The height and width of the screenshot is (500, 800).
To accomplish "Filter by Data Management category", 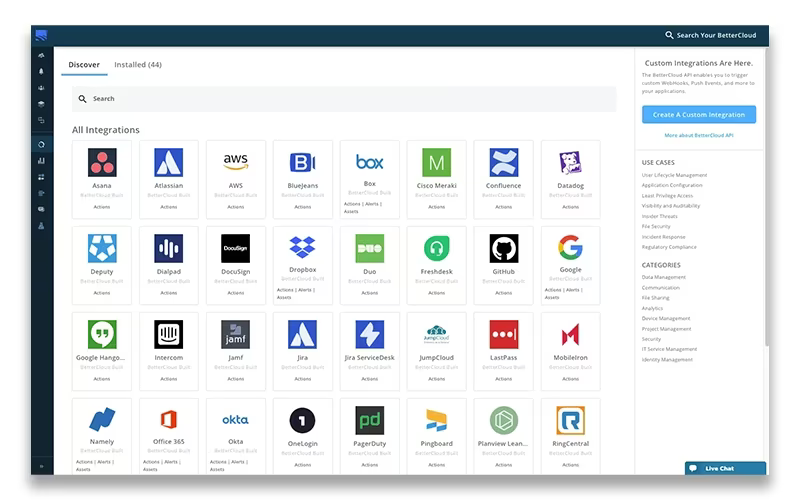I will point(663,277).
